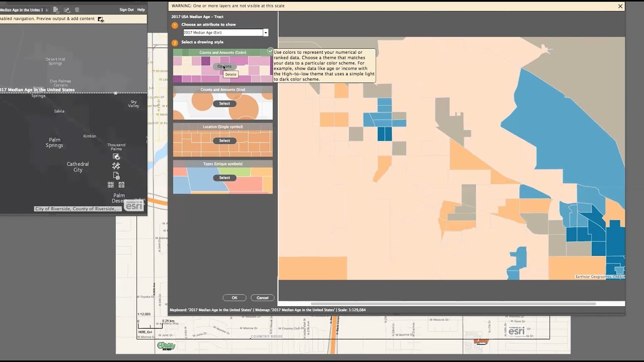Click the Counts and Amounts (Color) thumbnail header
Image resolution: width=644 pixels, height=362 pixels.
(223, 52)
